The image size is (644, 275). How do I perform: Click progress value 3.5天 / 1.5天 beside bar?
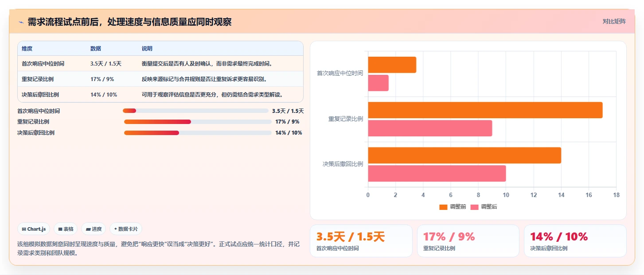pos(288,111)
